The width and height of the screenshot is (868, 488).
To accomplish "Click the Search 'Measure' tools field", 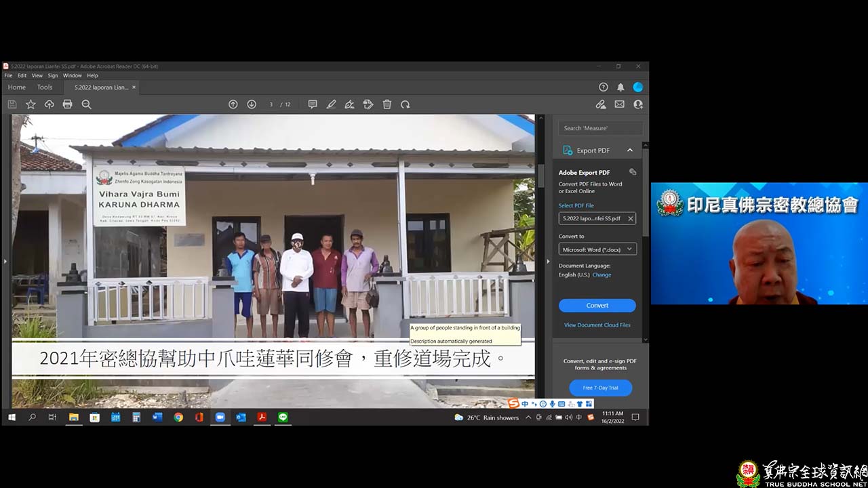I will tap(600, 128).
